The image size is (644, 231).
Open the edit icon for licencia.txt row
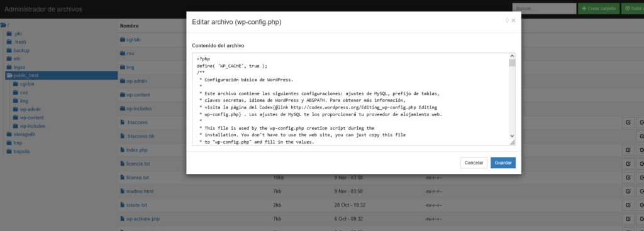[x=628, y=164]
